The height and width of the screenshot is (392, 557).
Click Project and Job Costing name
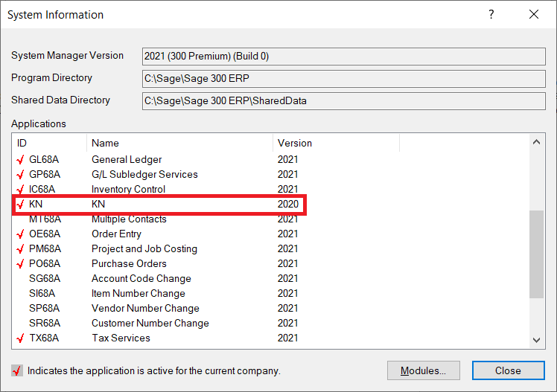point(144,249)
